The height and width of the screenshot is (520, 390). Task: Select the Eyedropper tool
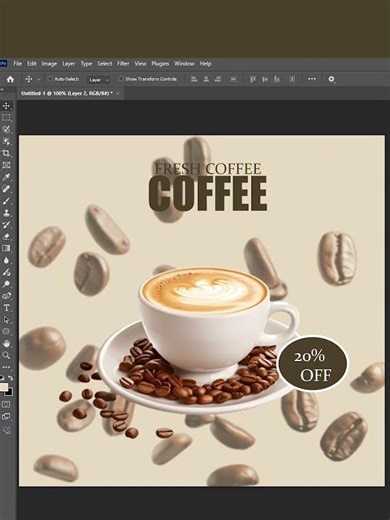6,177
